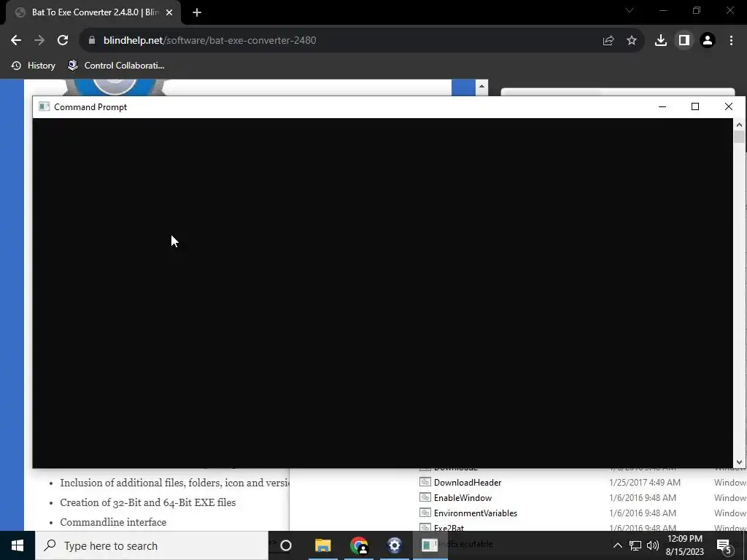Click the Command Prompt window icon
Screen dimensions: 747x560
click(44, 106)
